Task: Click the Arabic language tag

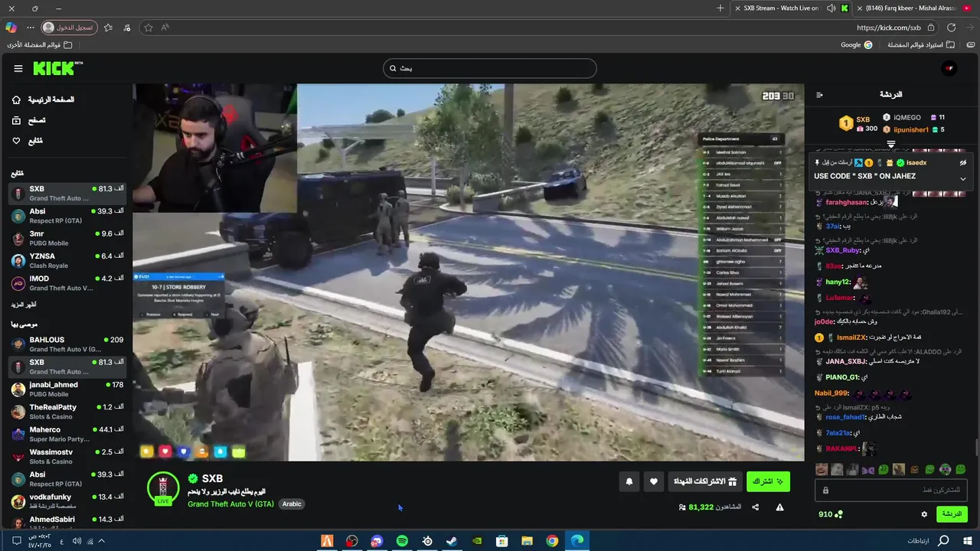Action: (x=292, y=504)
